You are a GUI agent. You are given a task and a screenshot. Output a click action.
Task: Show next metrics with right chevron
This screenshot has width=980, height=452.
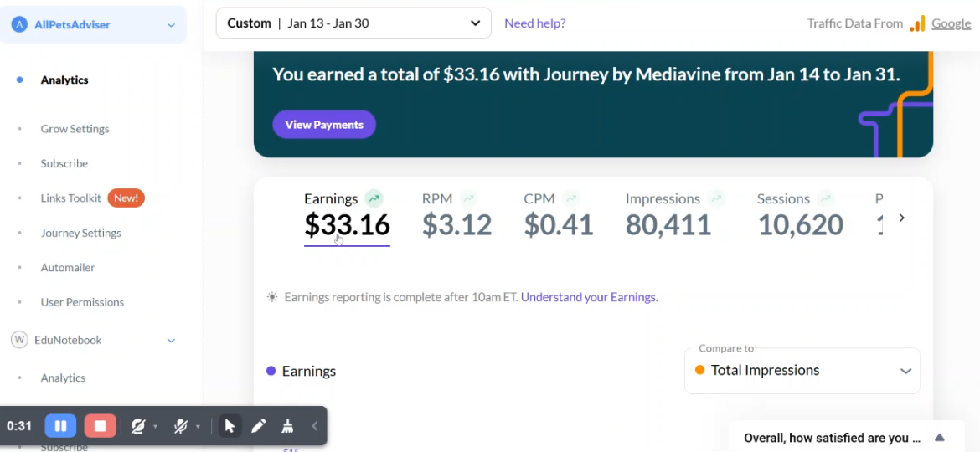[x=901, y=218]
